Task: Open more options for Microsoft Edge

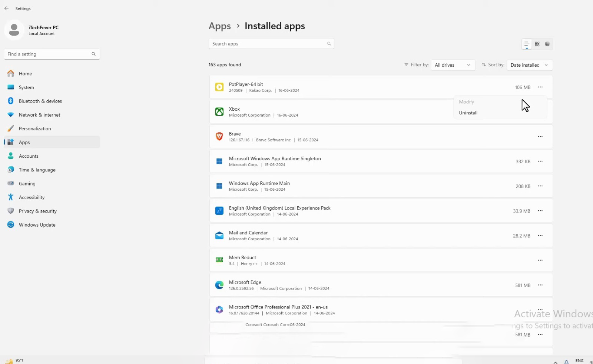Action: click(540, 285)
